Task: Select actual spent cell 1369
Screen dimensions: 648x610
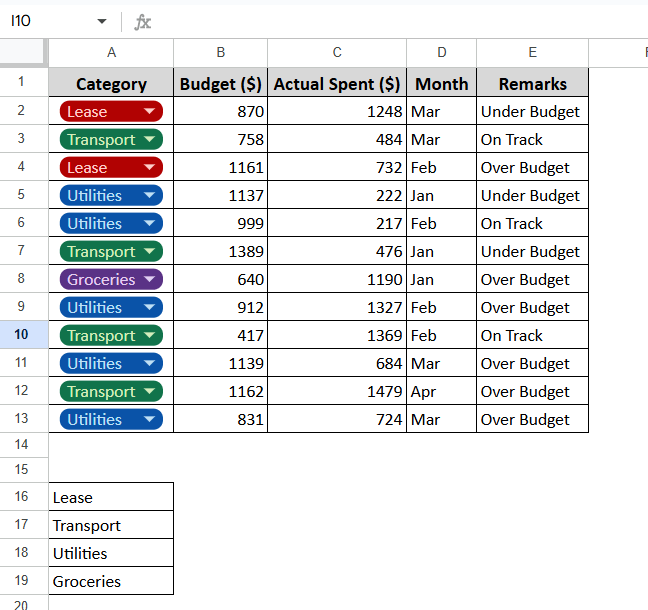Action: coord(337,335)
